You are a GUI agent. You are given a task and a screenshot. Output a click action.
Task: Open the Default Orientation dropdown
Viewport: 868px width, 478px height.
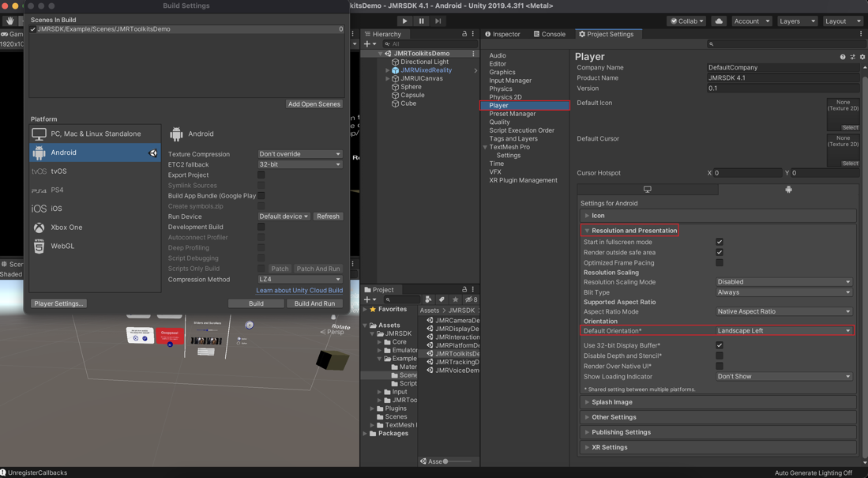tap(783, 331)
